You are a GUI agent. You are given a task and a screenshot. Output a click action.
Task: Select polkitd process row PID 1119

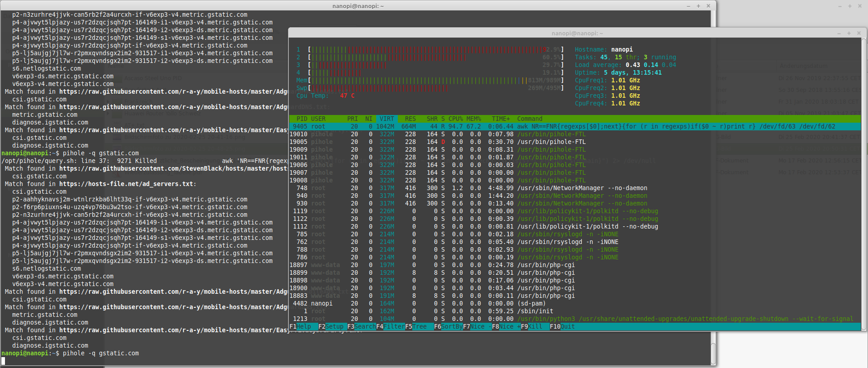pos(575,211)
